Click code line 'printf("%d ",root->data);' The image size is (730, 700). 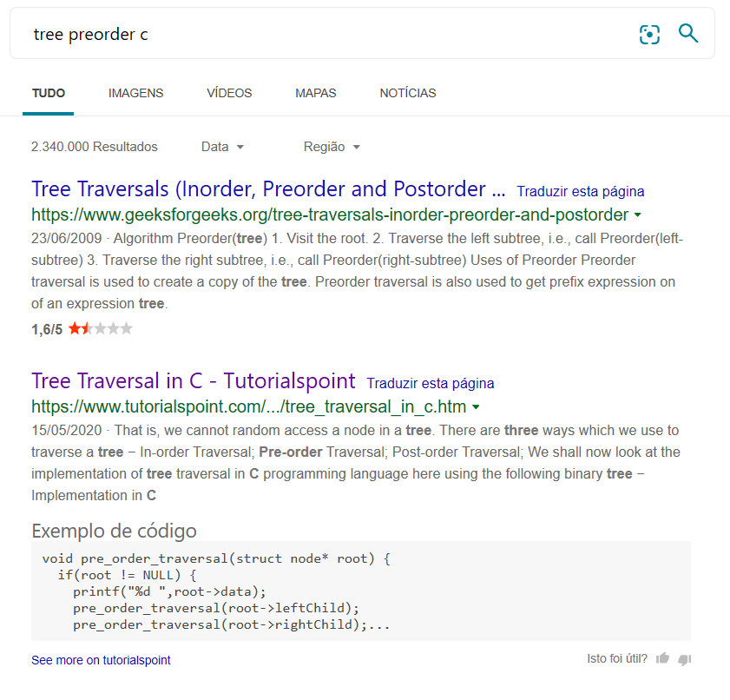pos(169,592)
